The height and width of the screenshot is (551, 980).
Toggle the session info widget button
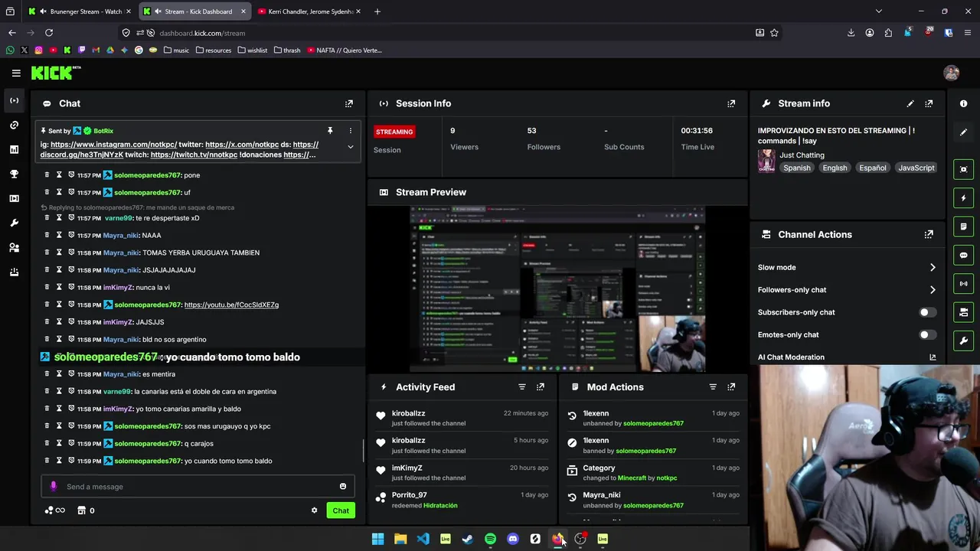click(x=964, y=283)
